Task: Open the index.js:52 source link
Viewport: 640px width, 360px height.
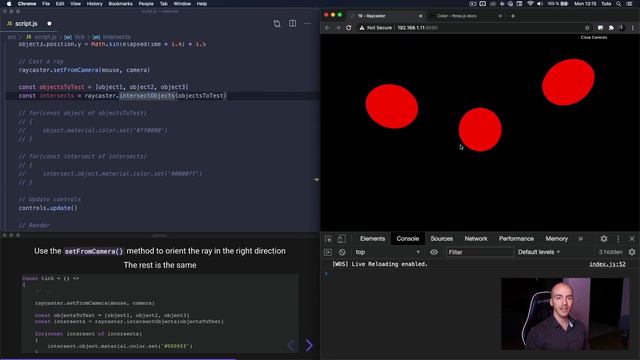Action: 607,264
